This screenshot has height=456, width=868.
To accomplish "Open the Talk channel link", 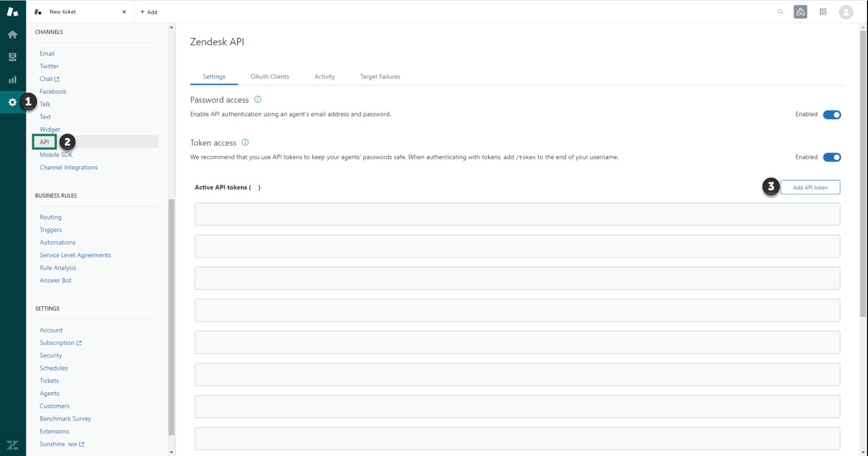I will pos(45,104).
